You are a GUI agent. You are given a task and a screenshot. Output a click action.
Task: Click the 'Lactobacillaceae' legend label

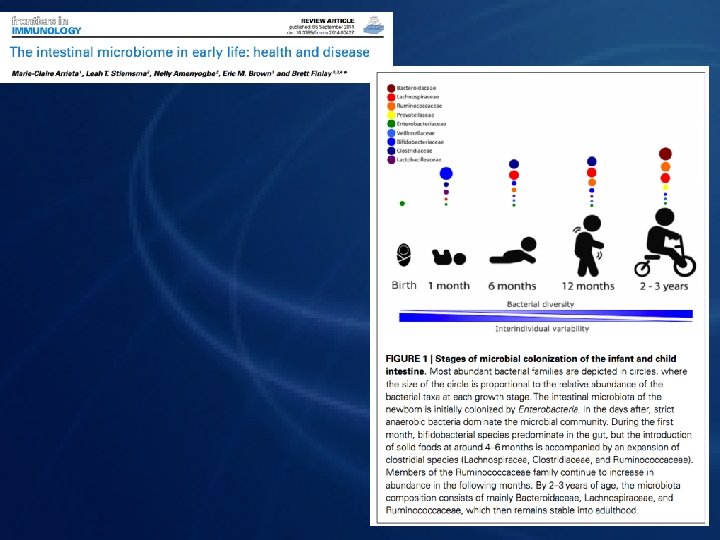coord(419,160)
